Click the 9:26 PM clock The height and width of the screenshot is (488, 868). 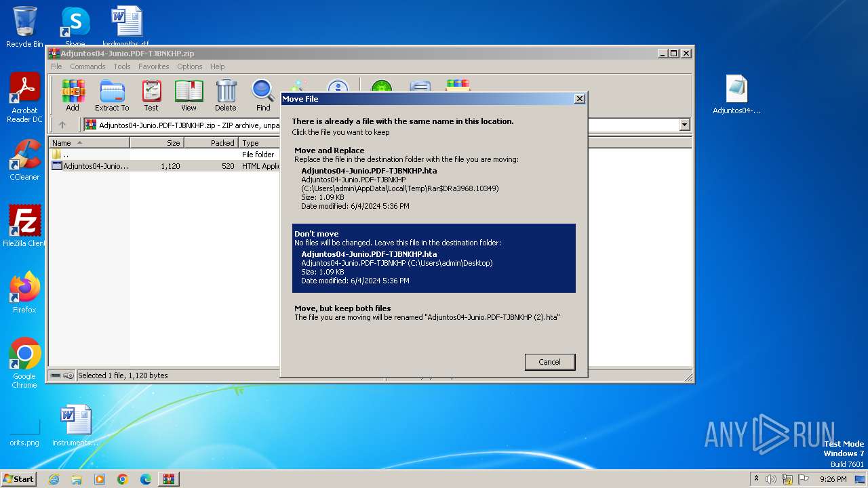pyautogui.click(x=833, y=479)
